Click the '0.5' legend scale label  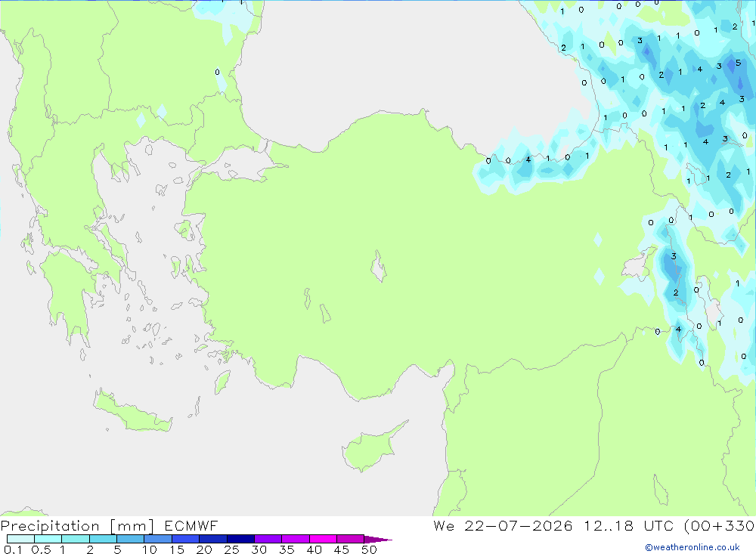pos(41,549)
